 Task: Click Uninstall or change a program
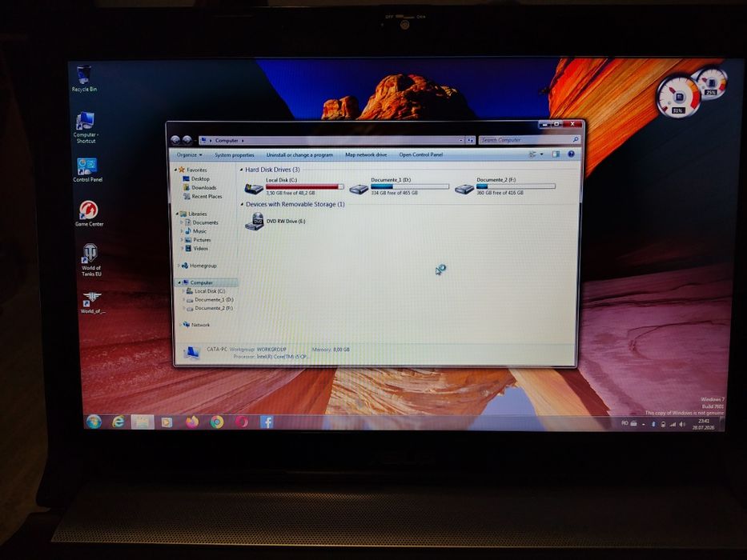[299, 154]
